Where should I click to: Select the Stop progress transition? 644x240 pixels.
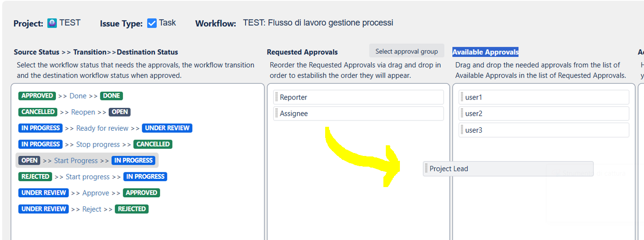98,144
